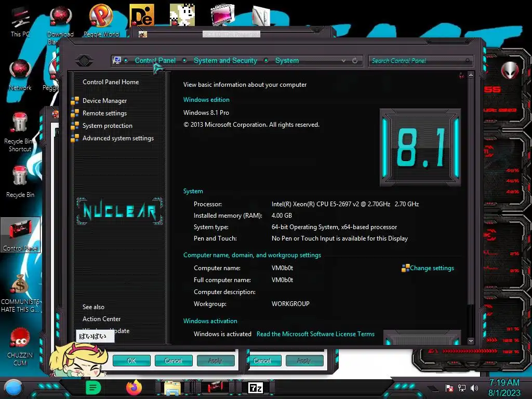Open the Action Center flag tray icon
Image resolution: width=532 pixels, height=399 pixels.
pyautogui.click(x=449, y=388)
